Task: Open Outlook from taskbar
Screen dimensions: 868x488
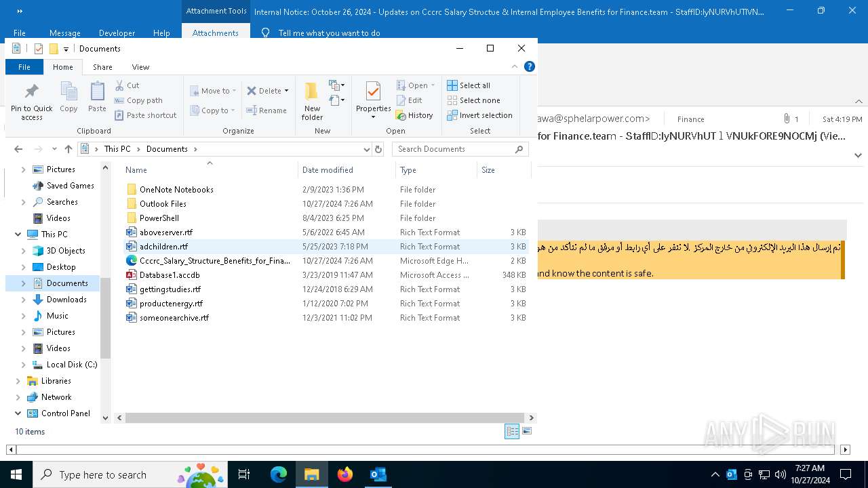Action: (x=378, y=474)
